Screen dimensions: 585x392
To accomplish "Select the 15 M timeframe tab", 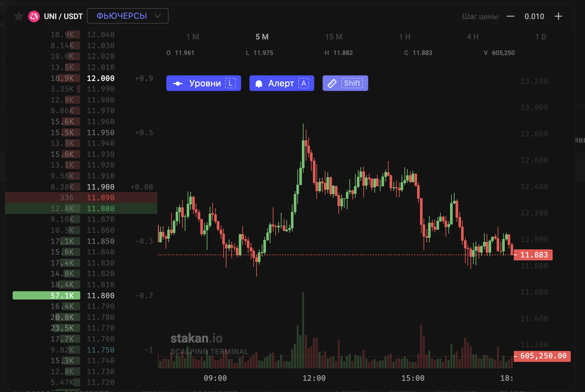I will pyautogui.click(x=334, y=37).
